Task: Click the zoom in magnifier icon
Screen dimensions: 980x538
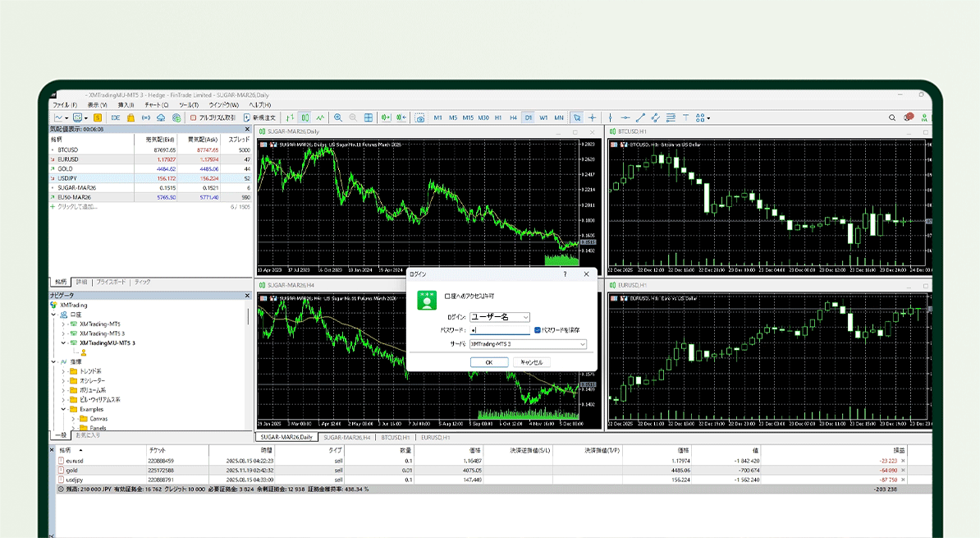Action: 338,117
